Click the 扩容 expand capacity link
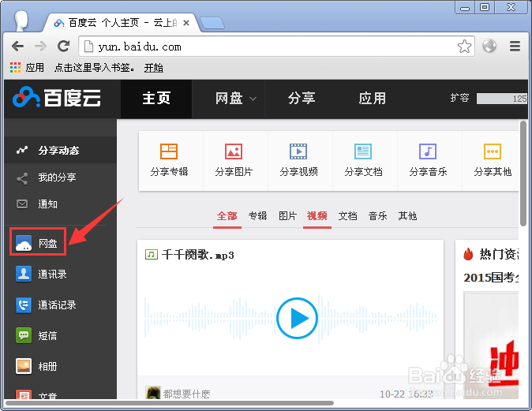This screenshot has height=411, width=532. pos(459,98)
